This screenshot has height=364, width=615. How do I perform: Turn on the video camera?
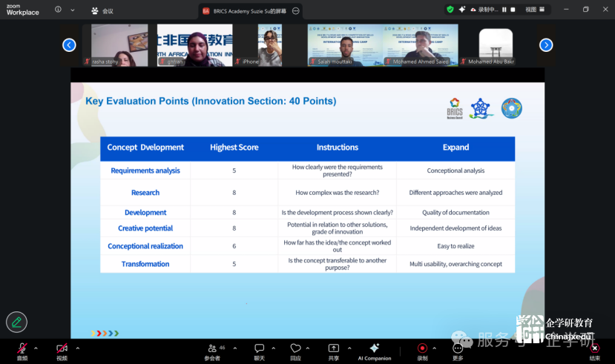[x=62, y=348]
